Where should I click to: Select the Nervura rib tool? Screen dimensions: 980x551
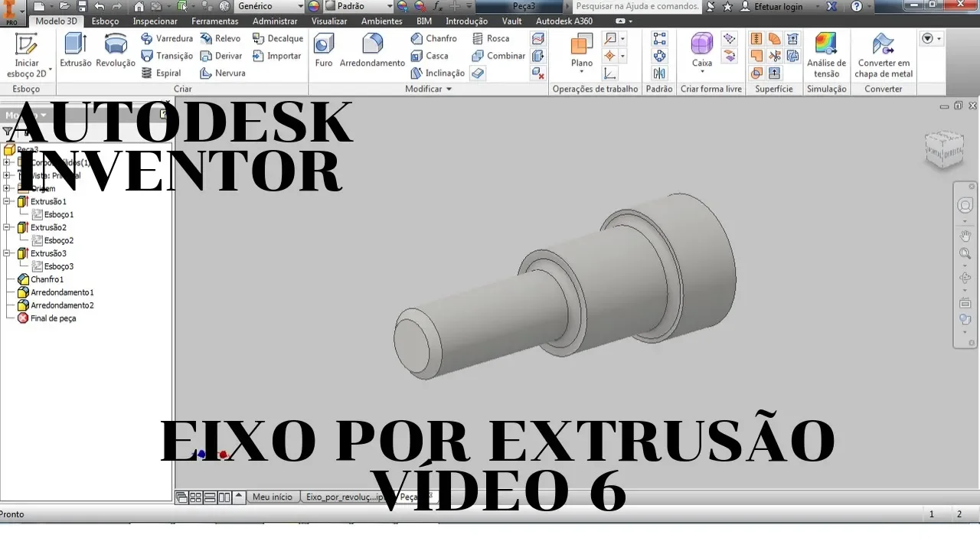pyautogui.click(x=223, y=73)
